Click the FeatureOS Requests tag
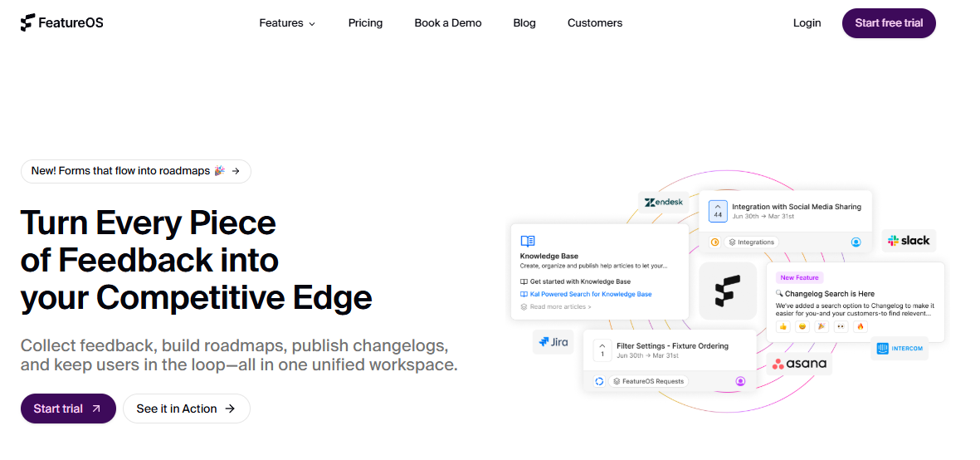Image resolution: width=980 pixels, height=460 pixels. pos(648,381)
